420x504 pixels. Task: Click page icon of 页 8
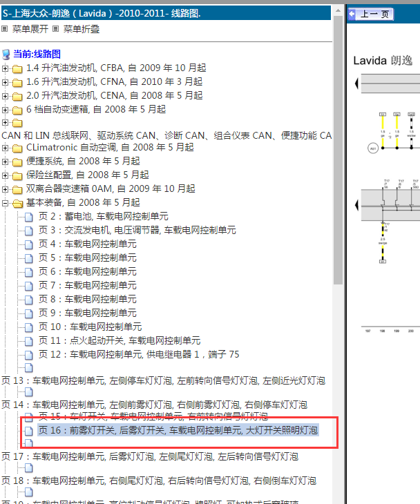(29, 300)
